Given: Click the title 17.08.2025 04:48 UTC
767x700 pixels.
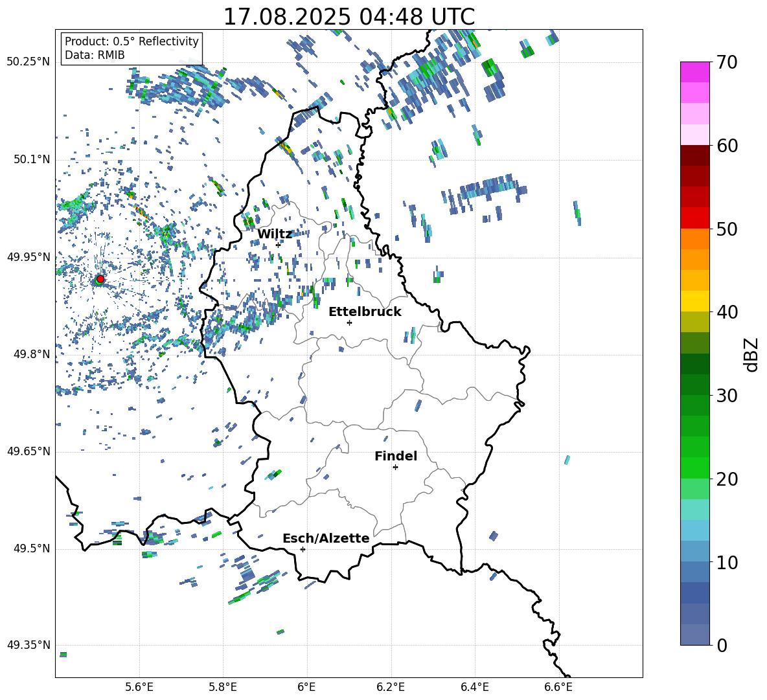Looking at the screenshot, I should click(349, 17).
